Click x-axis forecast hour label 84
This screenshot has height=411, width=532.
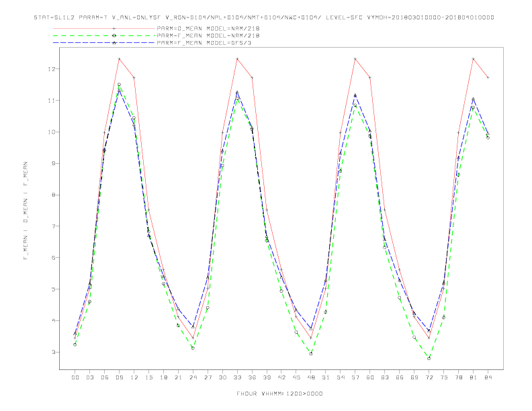tap(488, 377)
